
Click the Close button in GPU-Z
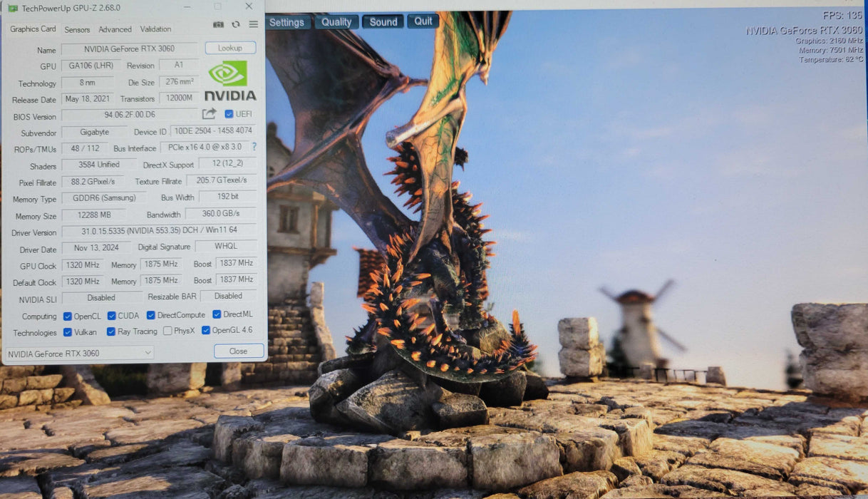click(239, 351)
